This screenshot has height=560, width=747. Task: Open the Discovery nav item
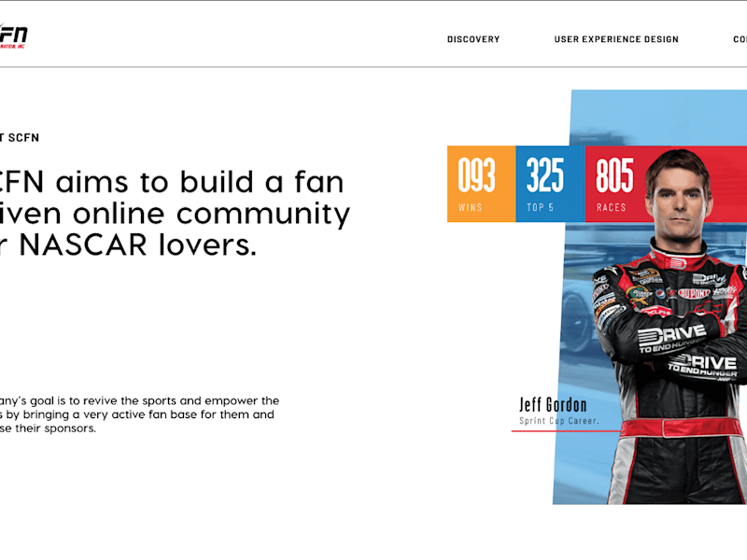[473, 39]
